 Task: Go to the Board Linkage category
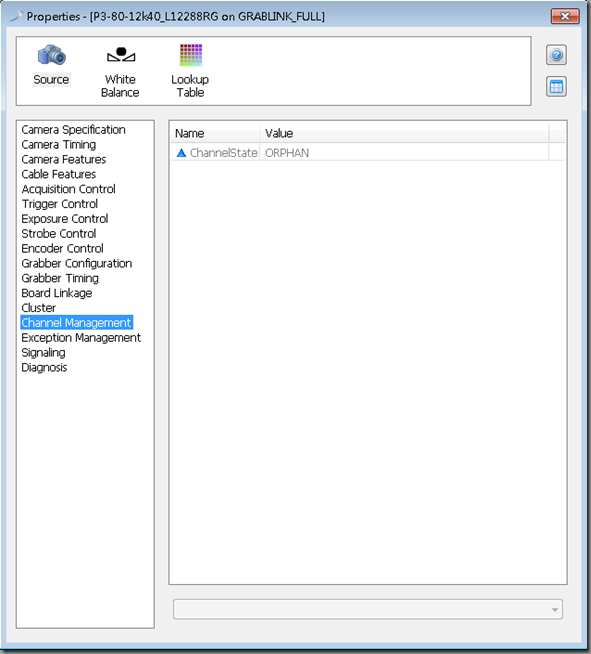[x=57, y=293]
